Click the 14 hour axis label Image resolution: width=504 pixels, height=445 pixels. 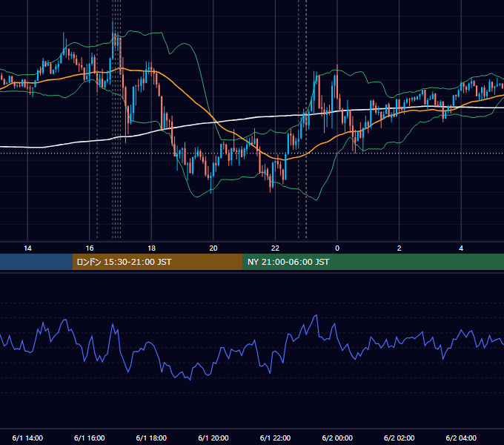27,248
